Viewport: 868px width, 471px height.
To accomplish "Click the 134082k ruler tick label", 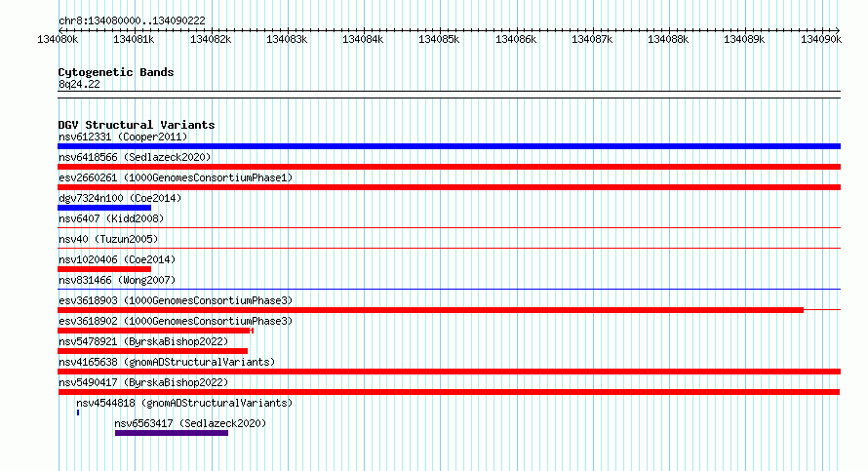I will (x=211, y=39).
